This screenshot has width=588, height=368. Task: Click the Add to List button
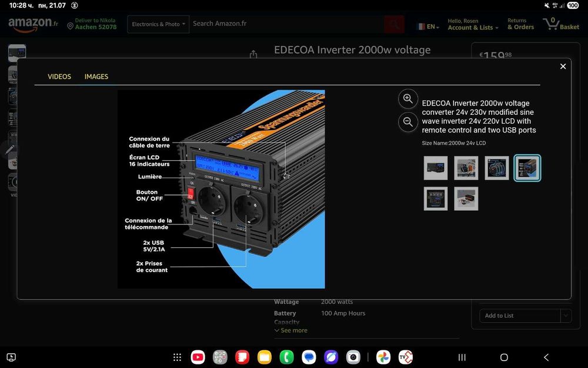[520, 316]
